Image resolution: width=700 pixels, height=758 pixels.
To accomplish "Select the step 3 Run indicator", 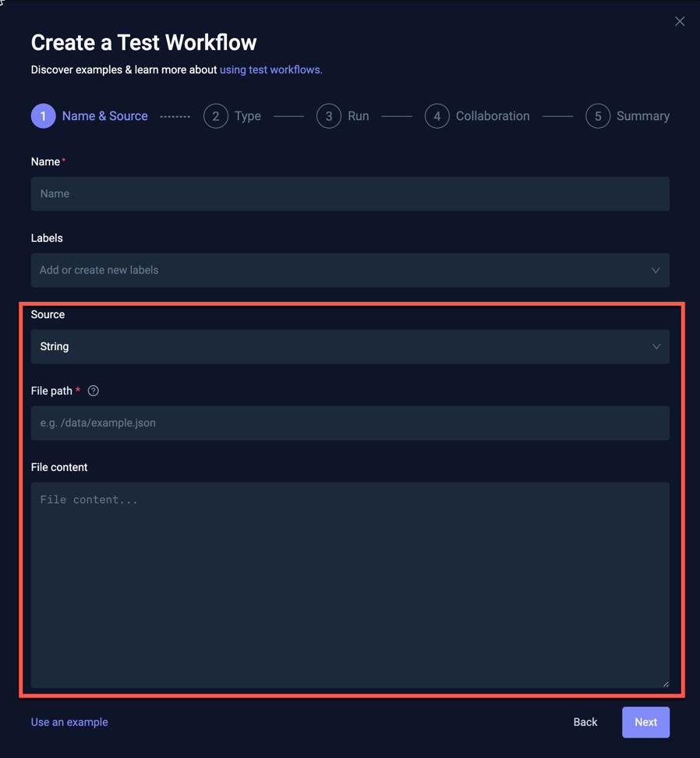I will click(328, 115).
